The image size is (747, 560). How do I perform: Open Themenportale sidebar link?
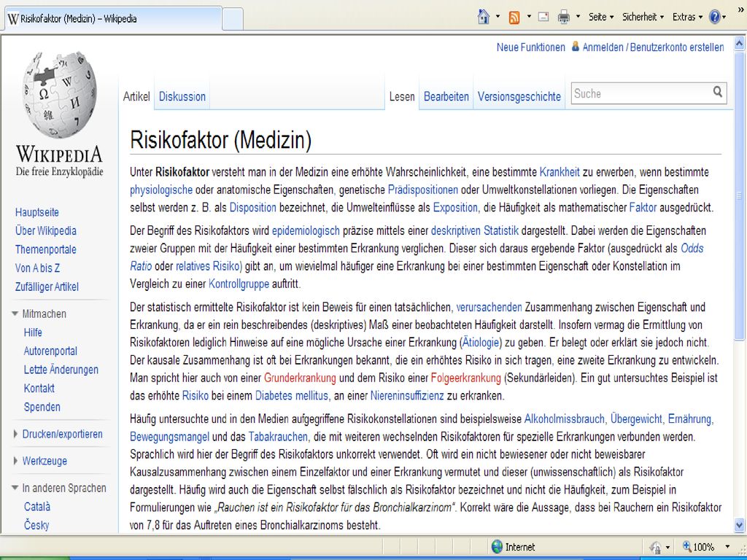pyautogui.click(x=46, y=249)
